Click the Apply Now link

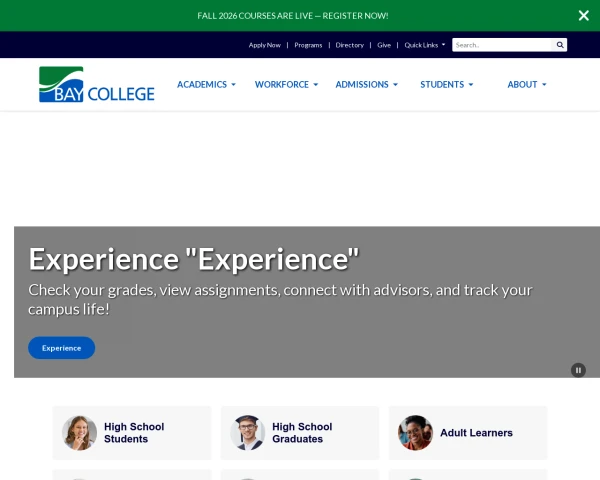[x=265, y=45]
